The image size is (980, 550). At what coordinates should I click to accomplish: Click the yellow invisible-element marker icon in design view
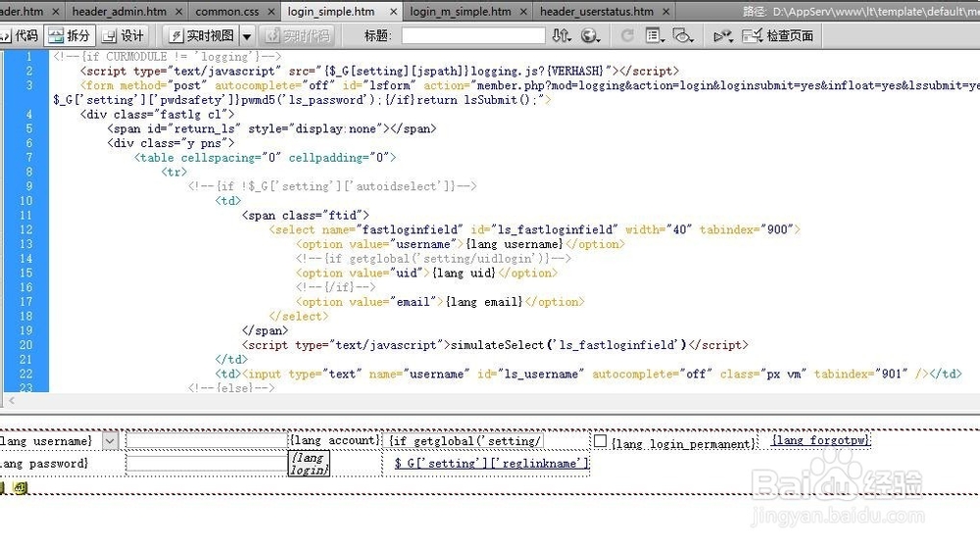(x=20, y=487)
